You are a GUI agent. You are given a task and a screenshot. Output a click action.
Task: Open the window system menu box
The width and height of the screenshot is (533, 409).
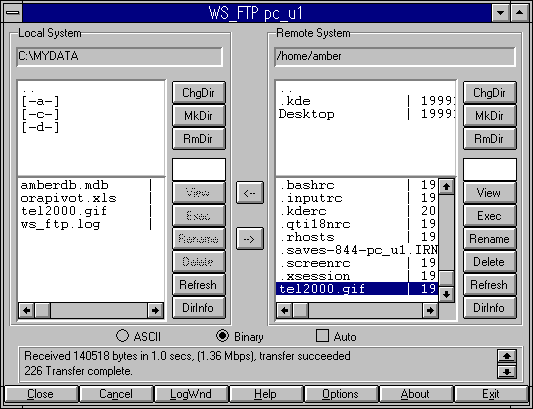14,13
